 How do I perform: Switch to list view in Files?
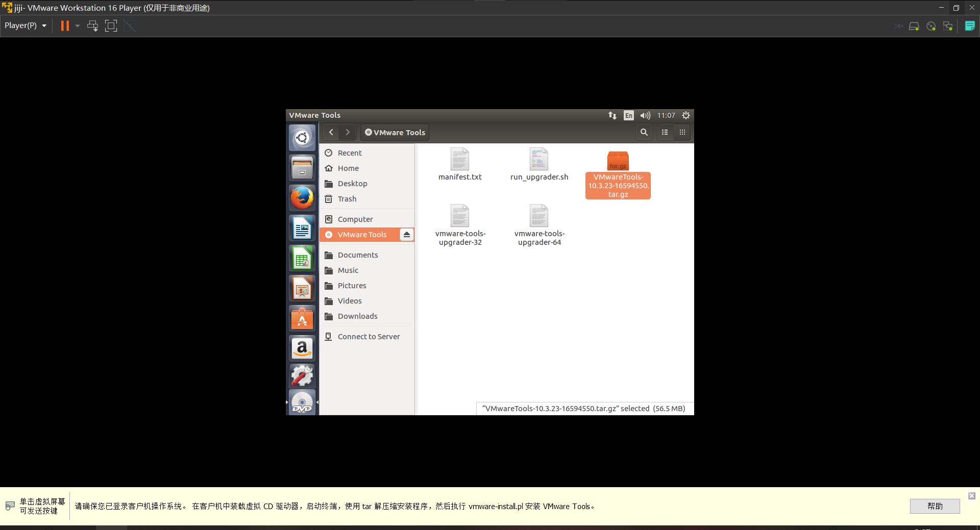pos(665,132)
